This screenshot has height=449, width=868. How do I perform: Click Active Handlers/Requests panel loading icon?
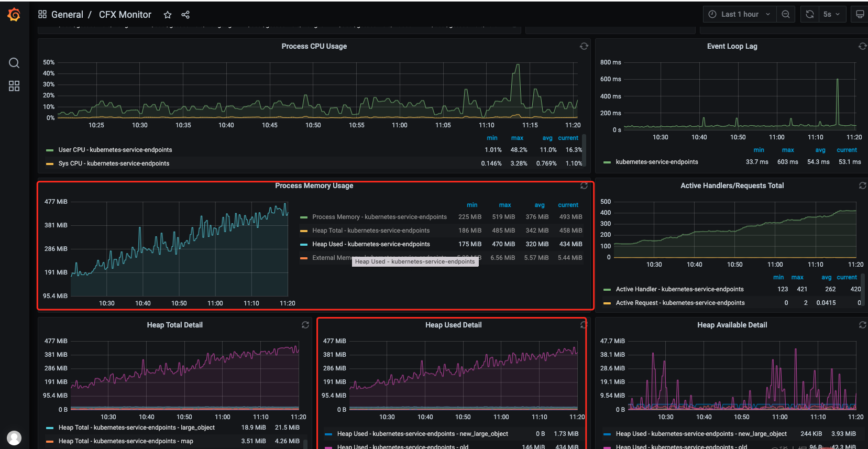pos(862,185)
